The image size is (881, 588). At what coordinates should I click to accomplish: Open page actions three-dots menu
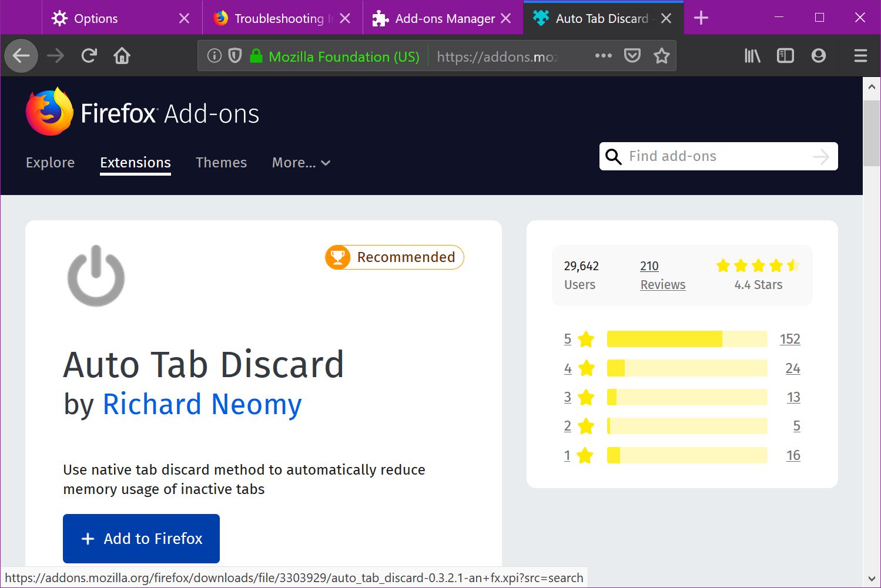[603, 56]
